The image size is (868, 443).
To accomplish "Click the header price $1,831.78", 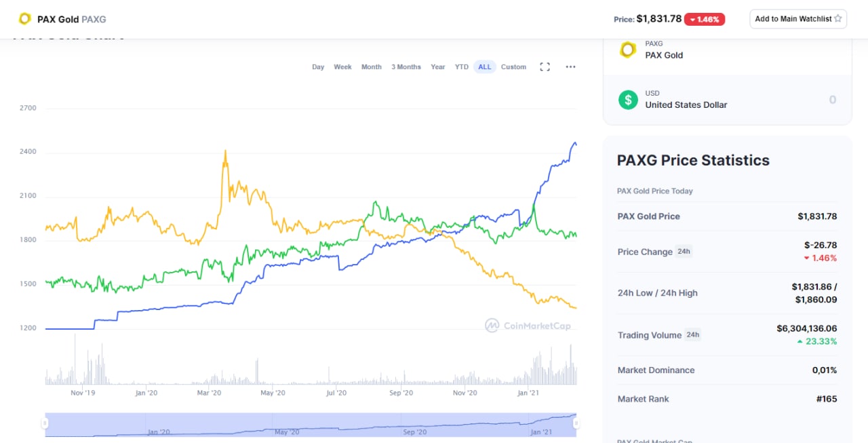I will pos(658,19).
